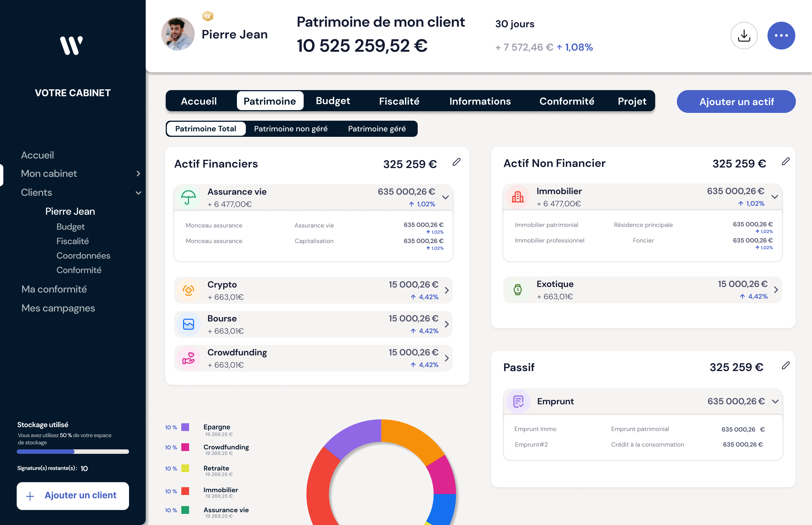Select the Patrimoine tab
The height and width of the screenshot is (525, 812).
click(270, 101)
